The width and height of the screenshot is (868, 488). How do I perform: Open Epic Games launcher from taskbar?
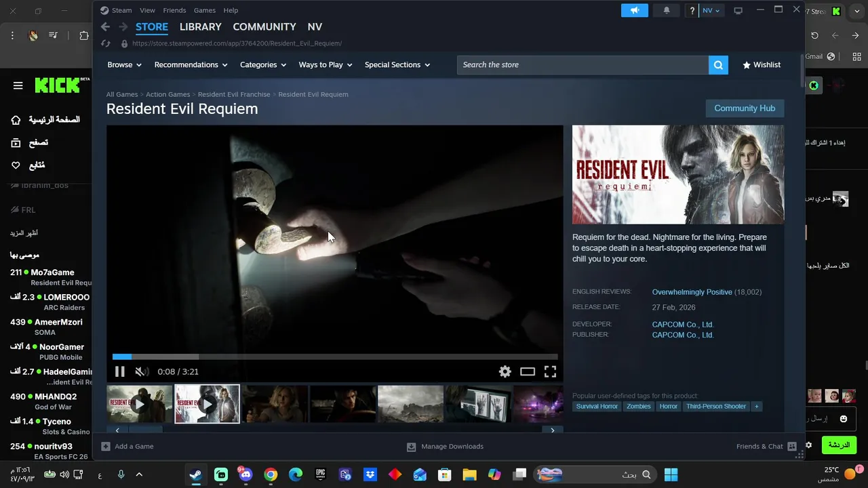point(321,474)
